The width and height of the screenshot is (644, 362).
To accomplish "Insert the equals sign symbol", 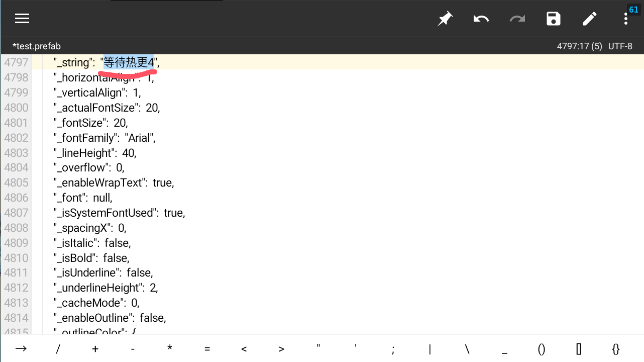I will click(207, 349).
